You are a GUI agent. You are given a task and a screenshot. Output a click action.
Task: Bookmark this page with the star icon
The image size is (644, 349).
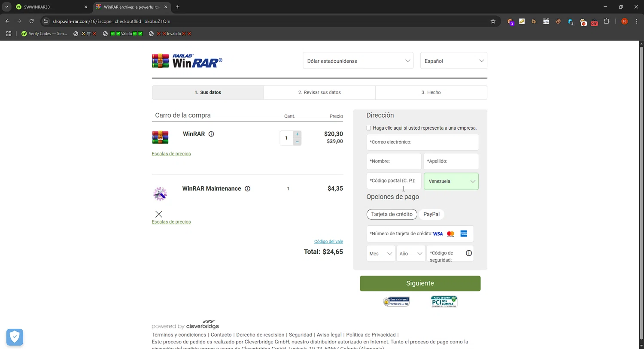(x=493, y=21)
